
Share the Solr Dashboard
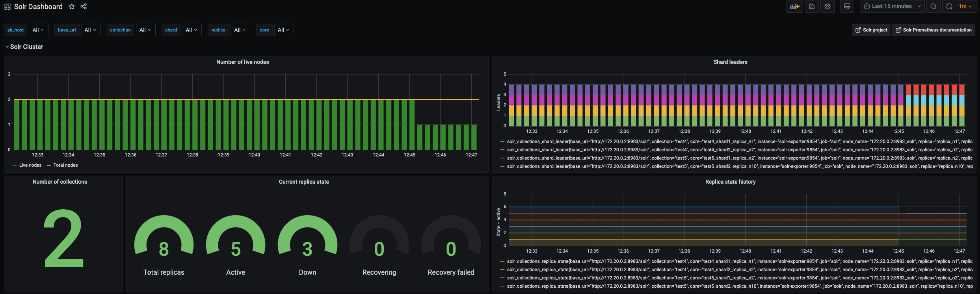[x=84, y=7]
